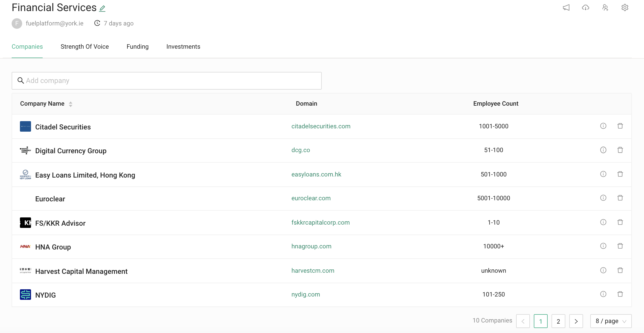This screenshot has width=644, height=333.
Task: Click the Add company search input field
Action: [x=167, y=81]
